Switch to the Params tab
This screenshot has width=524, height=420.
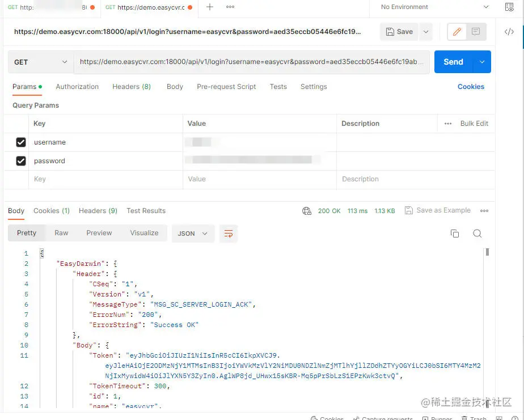[x=27, y=87]
